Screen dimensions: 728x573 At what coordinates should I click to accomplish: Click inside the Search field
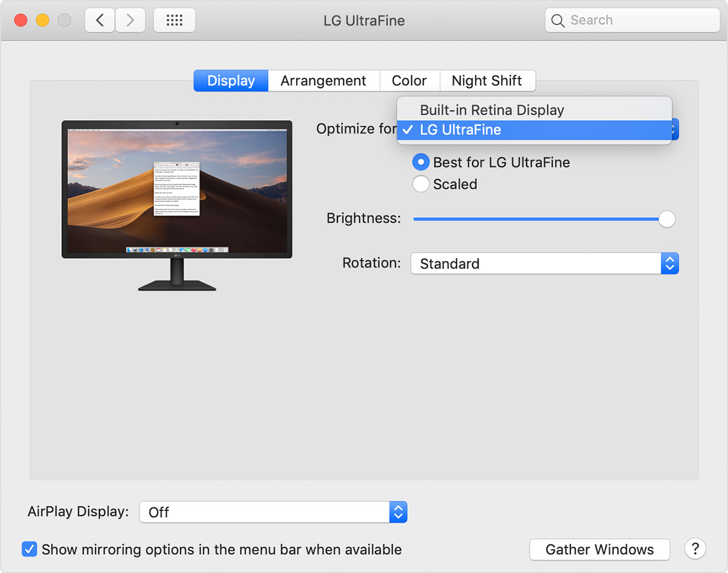[632, 20]
